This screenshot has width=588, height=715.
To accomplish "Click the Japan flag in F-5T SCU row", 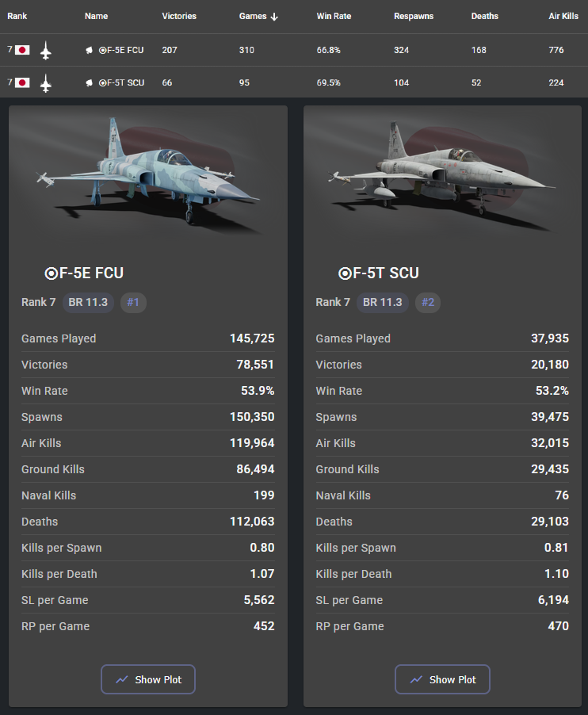I will tap(22, 82).
